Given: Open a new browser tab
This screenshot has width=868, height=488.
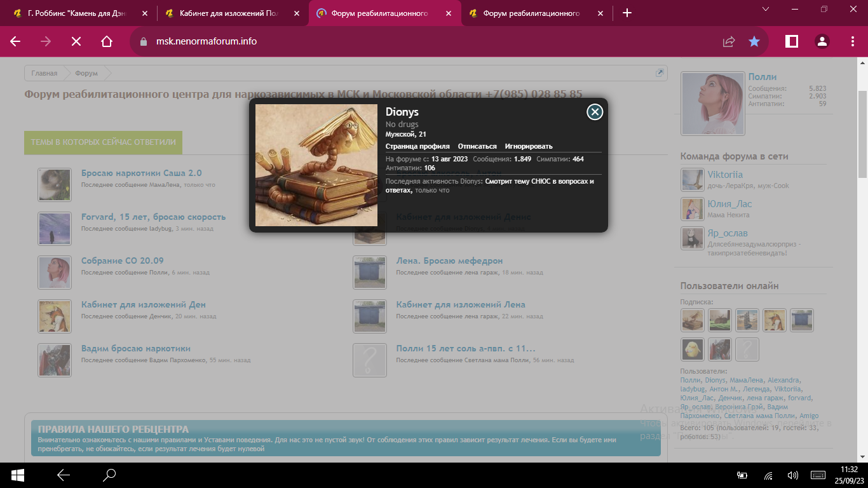Looking at the screenshot, I should point(627,13).
